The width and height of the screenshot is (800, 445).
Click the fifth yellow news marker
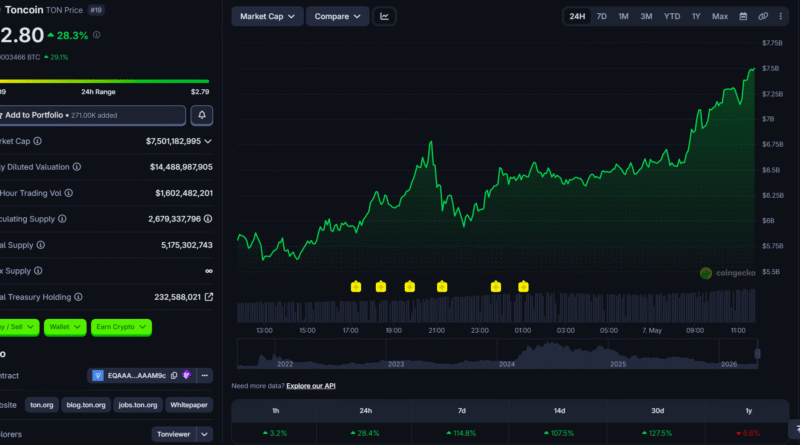click(x=496, y=287)
